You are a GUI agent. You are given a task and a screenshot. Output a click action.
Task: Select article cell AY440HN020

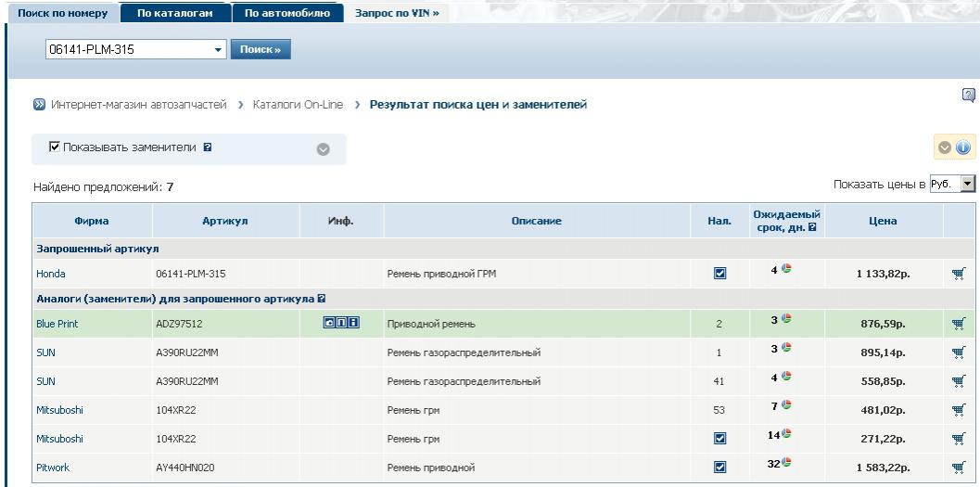(x=186, y=468)
